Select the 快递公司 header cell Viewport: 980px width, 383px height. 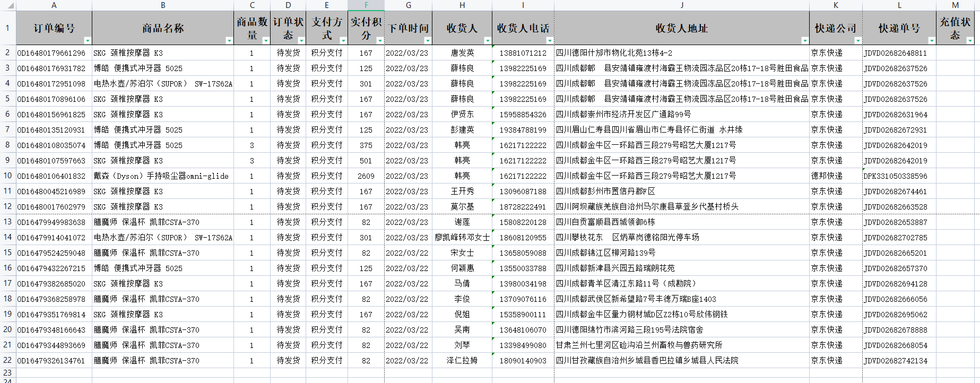[836, 28]
